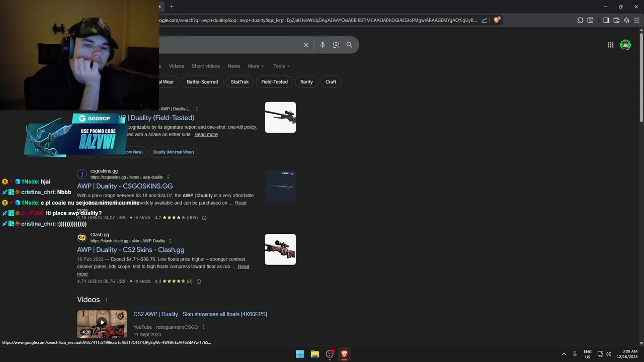This screenshot has width=644, height=362.
Task: Show rating info for the Clash.gg result
Action: coord(199,282)
